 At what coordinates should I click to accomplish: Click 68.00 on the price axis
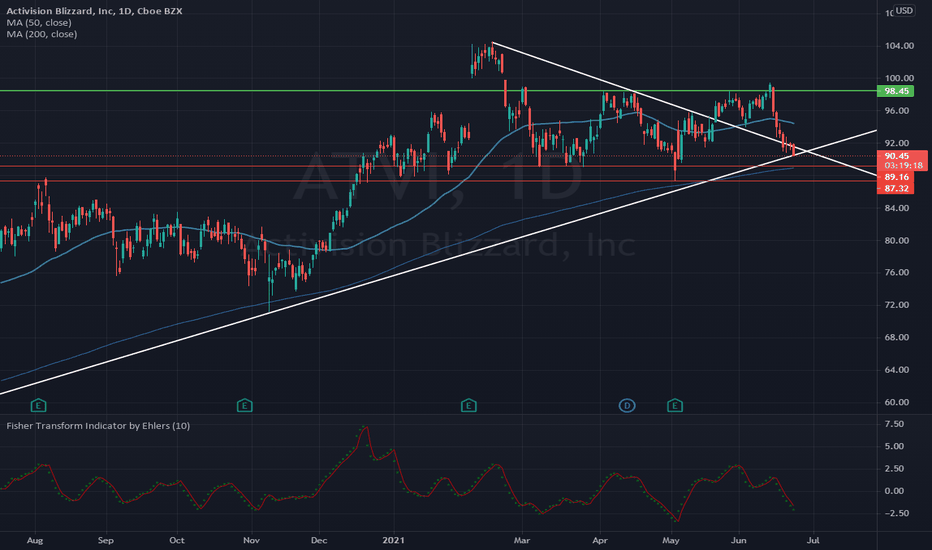point(899,337)
